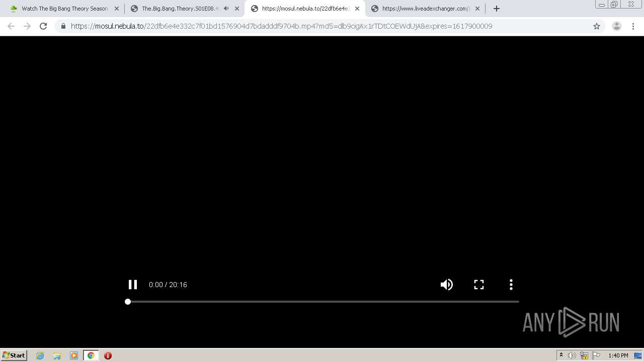Open the Chrome profile avatar menu
Viewport: 644px width, 362px height.
click(x=617, y=26)
